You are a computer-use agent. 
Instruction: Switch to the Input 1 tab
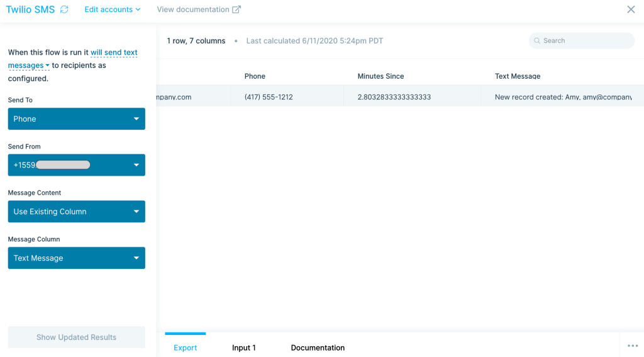pyautogui.click(x=243, y=348)
